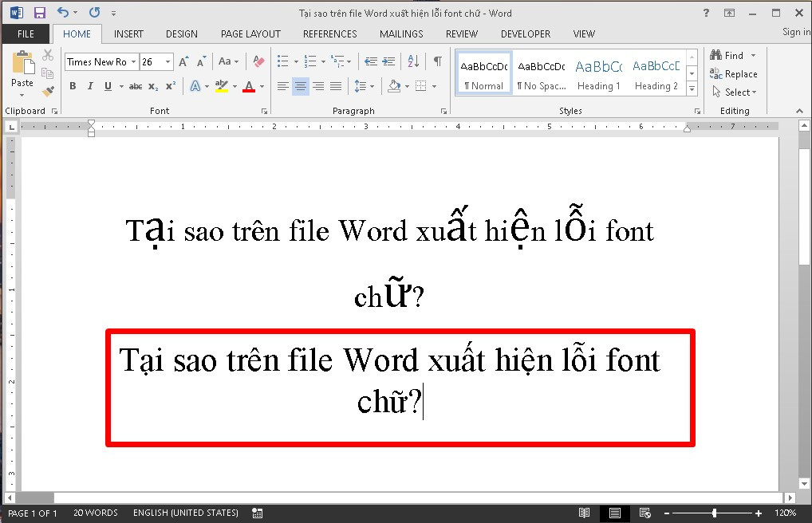The height and width of the screenshot is (523, 812).
Task: Select the Heading 1 style thumbnail
Action: (x=598, y=73)
